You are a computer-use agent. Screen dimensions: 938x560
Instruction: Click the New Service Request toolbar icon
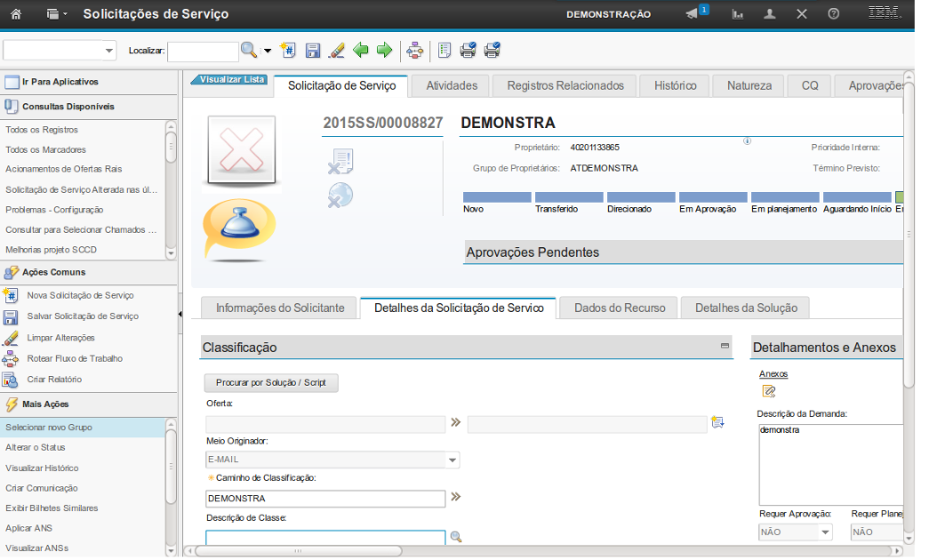287,51
